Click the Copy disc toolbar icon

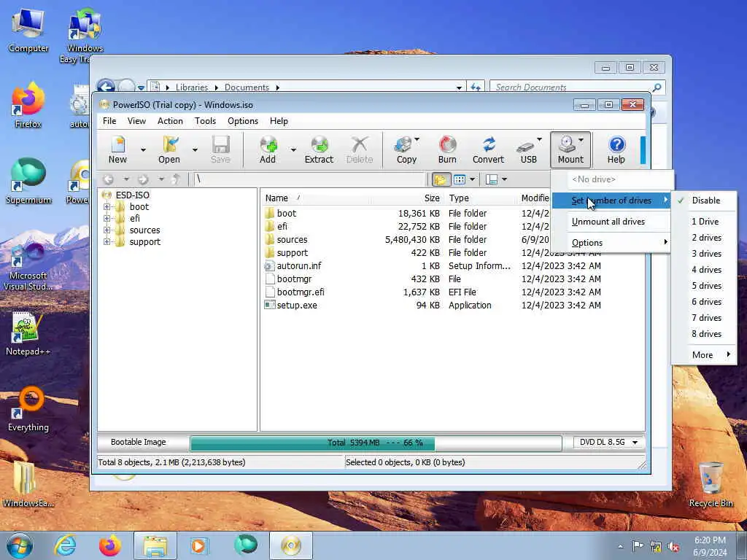[406, 149]
